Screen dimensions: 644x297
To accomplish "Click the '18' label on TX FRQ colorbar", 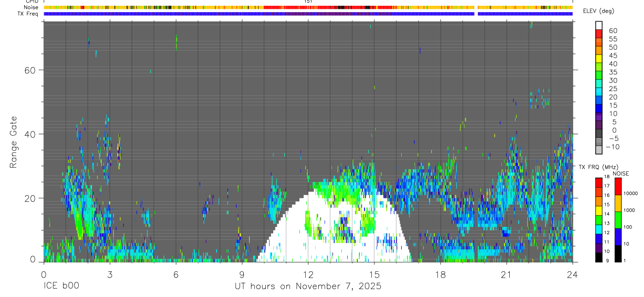I will pos(606,177).
